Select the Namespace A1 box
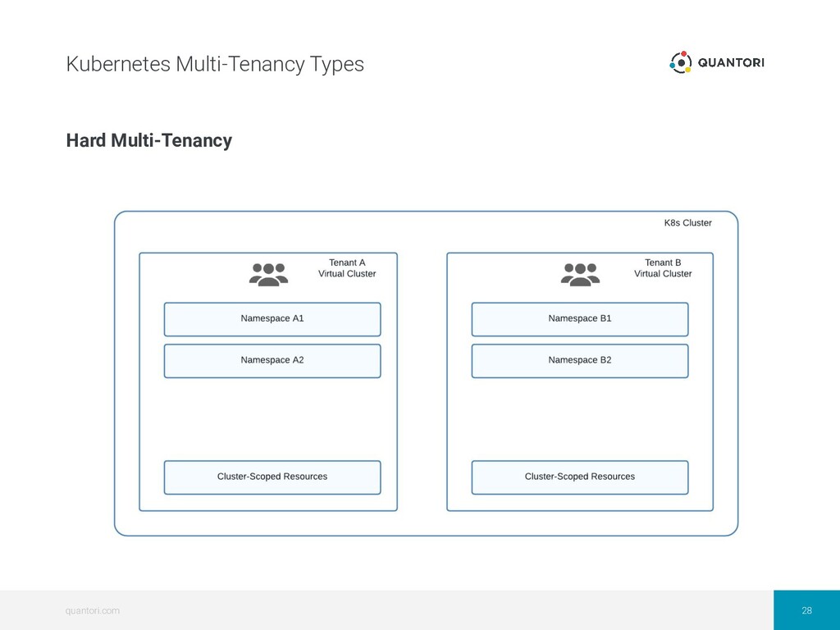Screen dimensions: 840x630 tap(272, 319)
